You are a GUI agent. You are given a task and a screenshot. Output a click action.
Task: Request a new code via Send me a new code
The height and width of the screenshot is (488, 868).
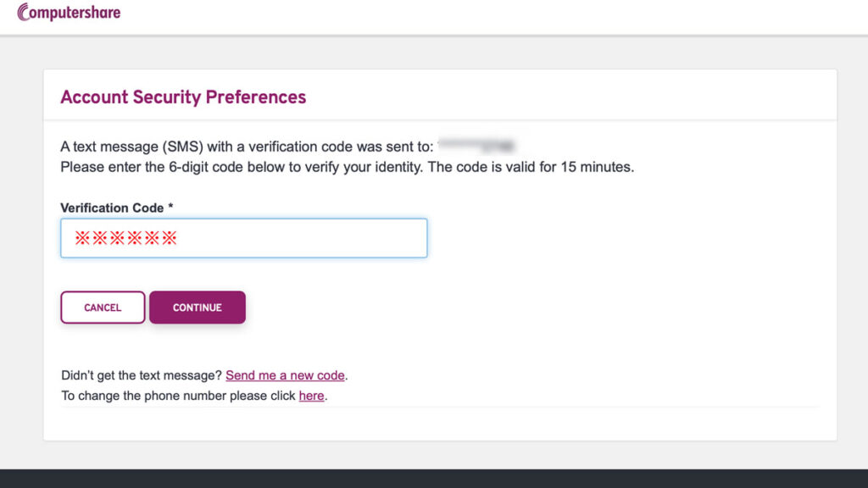click(x=285, y=375)
